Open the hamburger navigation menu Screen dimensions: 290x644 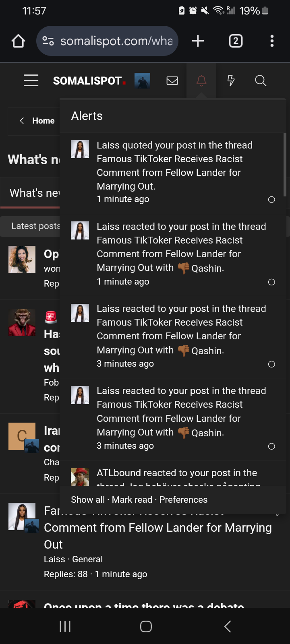pos(31,81)
